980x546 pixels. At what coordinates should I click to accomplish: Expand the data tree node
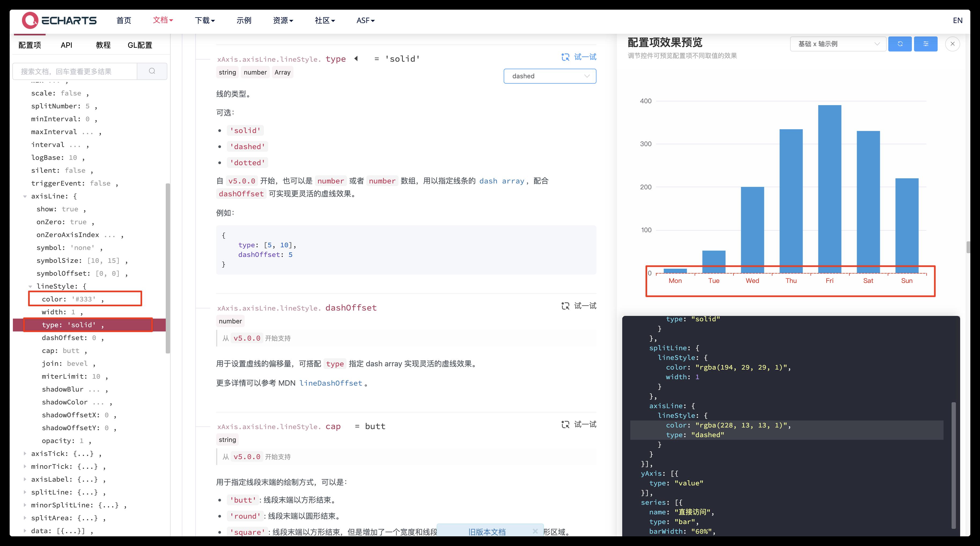coord(25,531)
